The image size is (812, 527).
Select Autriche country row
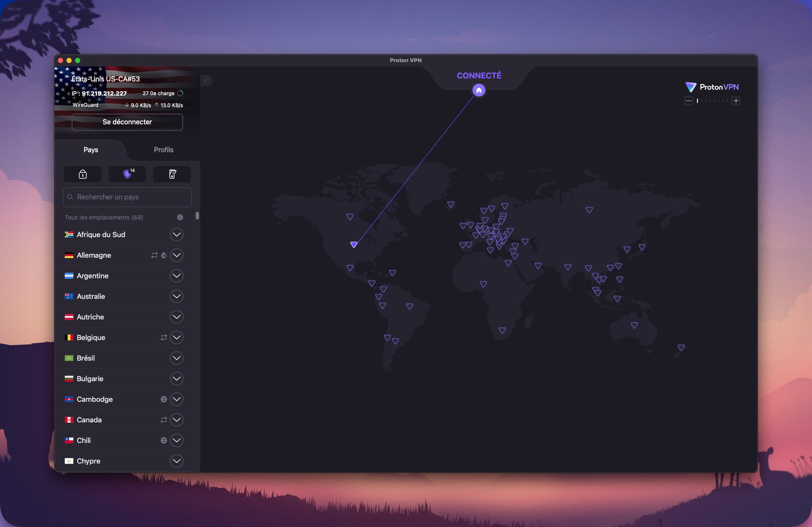tap(125, 317)
